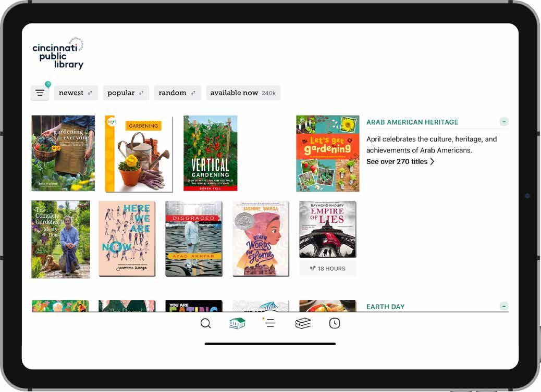Open the timeline clock icon
Viewport: 541px width, 392px height.
tap(334, 323)
